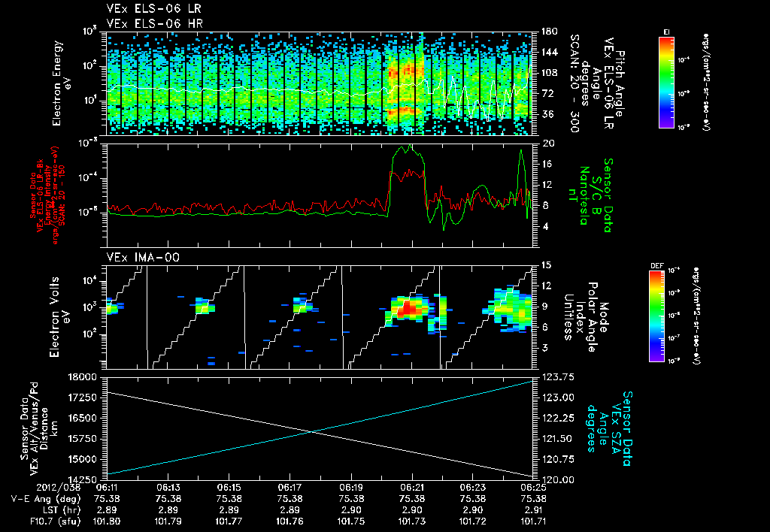Click the F10.7 value 101.71
Image resolution: width=770 pixels, height=532 pixels.
(533, 521)
